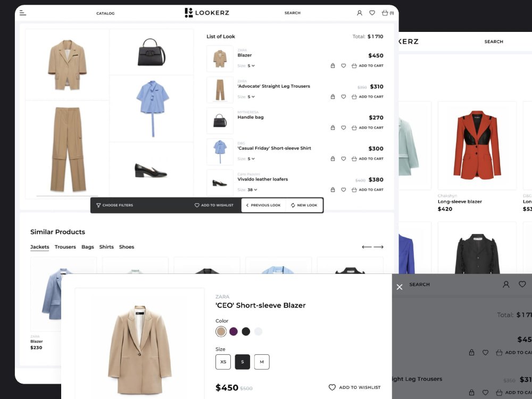Open Search in the main window header
532x399 pixels.
point(293,13)
